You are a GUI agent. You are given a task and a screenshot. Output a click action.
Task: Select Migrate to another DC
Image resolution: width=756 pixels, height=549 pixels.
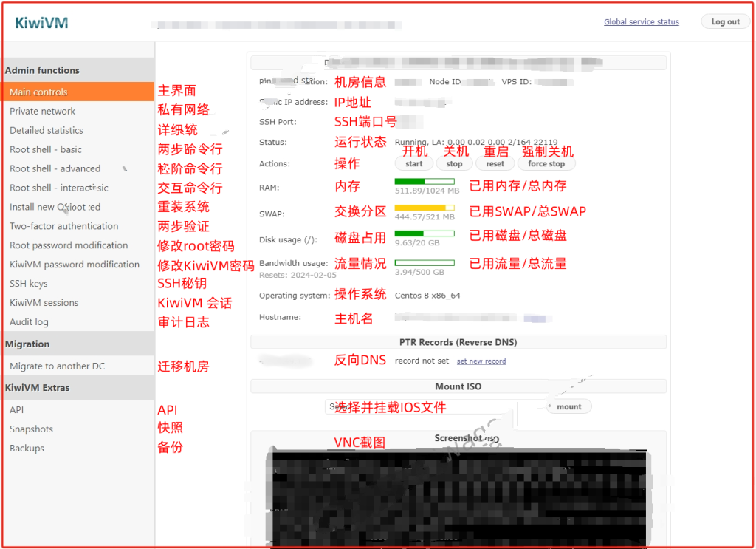tap(57, 366)
